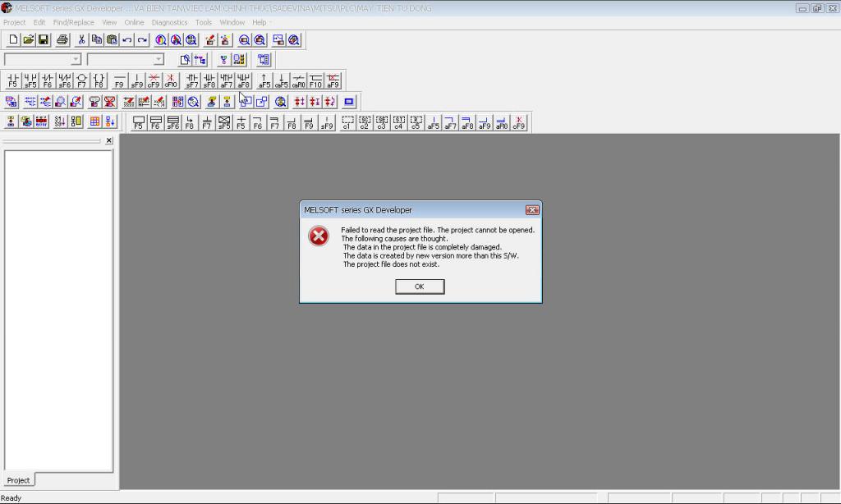Delete vertical line with cF10 button
This screenshot has width=841, height=504.
click(171, 80)
